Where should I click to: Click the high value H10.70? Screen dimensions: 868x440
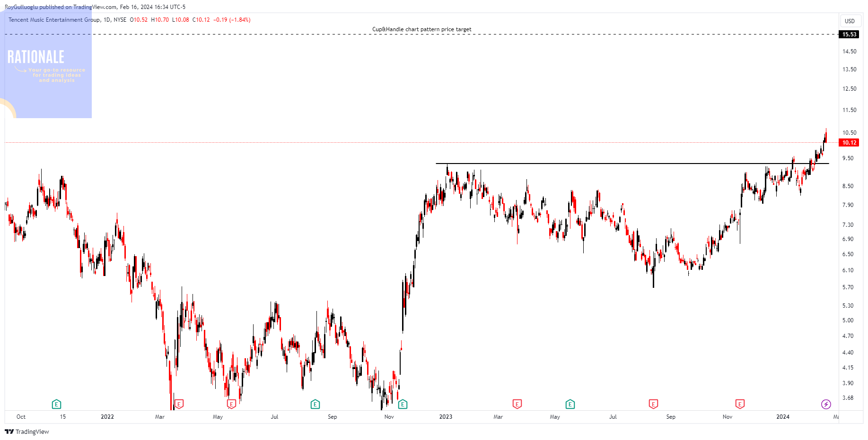(160, 20)
